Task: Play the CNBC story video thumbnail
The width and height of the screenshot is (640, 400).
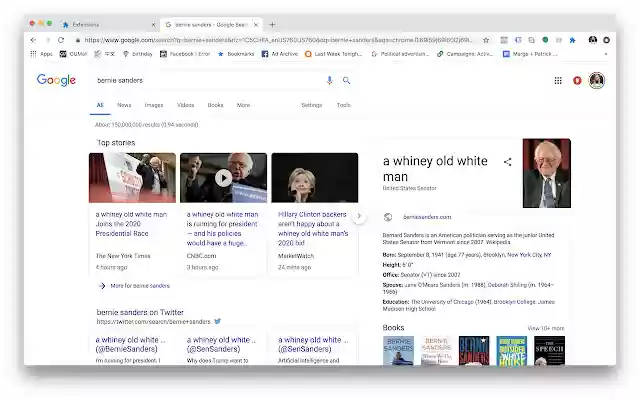Action: [x=223, y=178]
